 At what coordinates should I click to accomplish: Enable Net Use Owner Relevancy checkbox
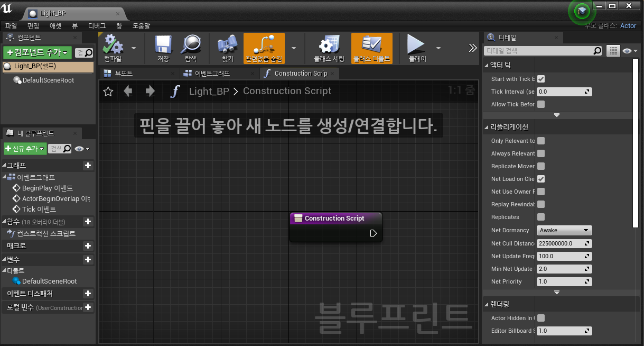[x=541, y=192]
